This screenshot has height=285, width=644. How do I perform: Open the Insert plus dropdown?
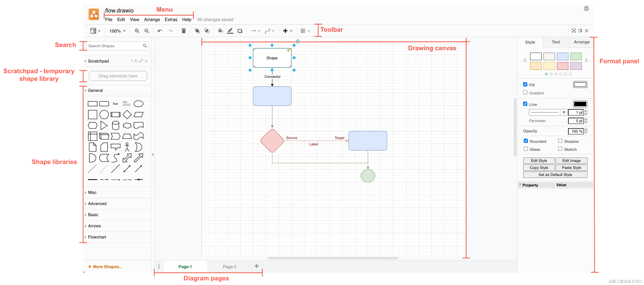(x=287, y=31)
